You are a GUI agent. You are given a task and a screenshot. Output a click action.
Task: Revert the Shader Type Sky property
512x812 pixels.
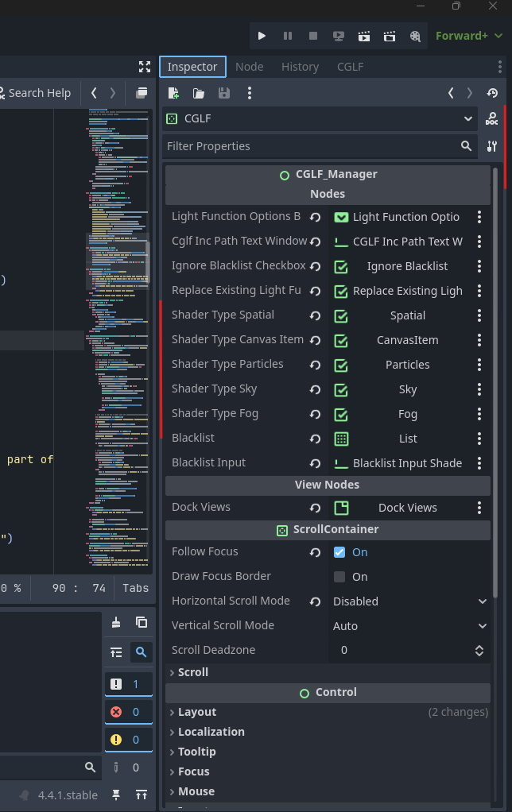(315, 389)
